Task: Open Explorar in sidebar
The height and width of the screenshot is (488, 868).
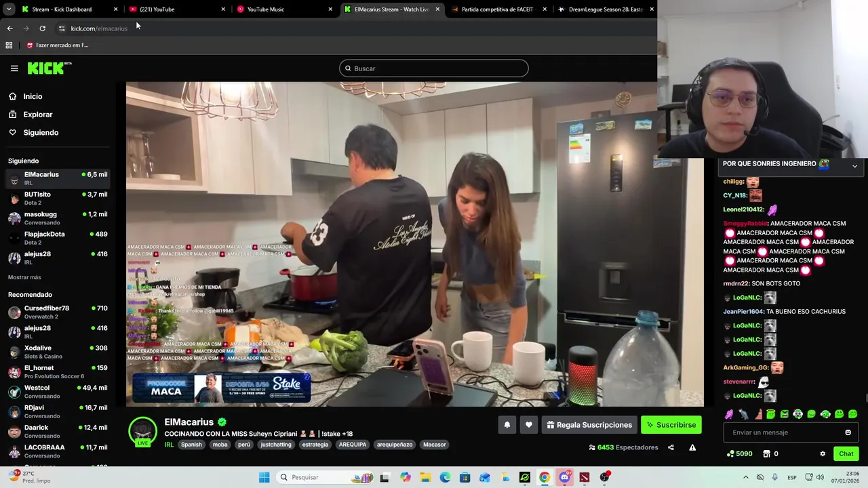Action: pyautogui.click(x=37, y=115)
